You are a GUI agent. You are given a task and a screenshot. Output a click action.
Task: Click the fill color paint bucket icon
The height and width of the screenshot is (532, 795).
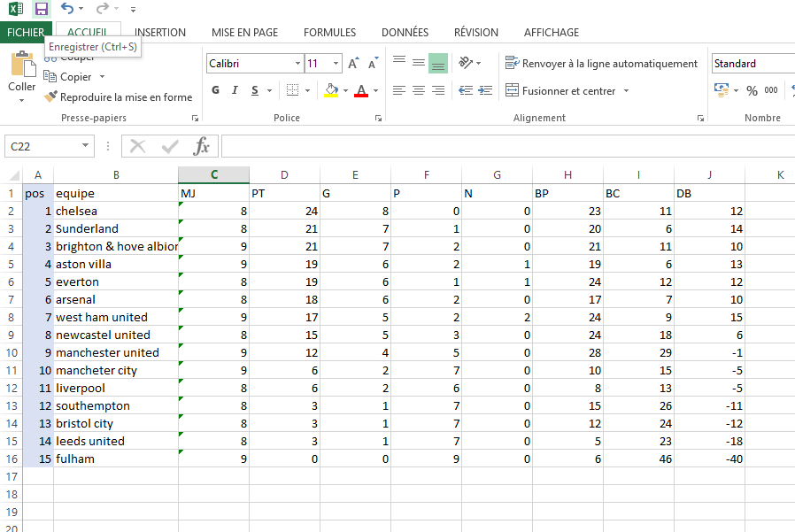[x=332, y=89]
